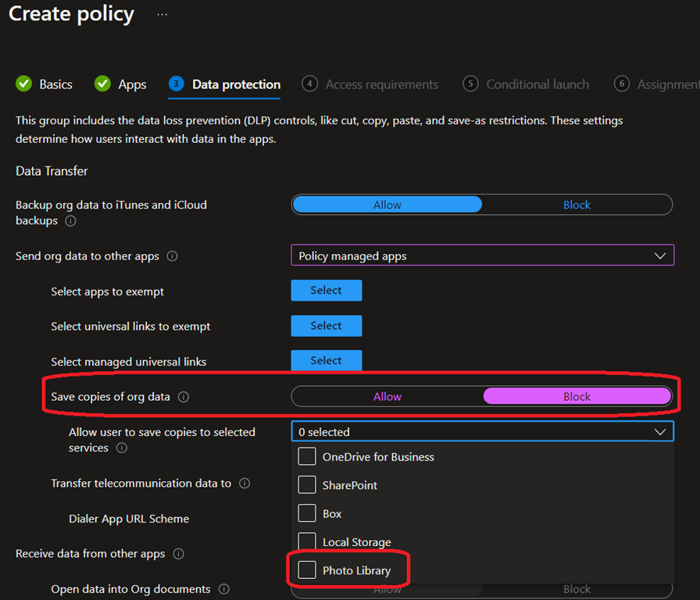The height and width of the screenshot is (600, 700).
Task: Click info icon beside Receive data from other apps
Action: pyautogui.click(x=178, y=554)
